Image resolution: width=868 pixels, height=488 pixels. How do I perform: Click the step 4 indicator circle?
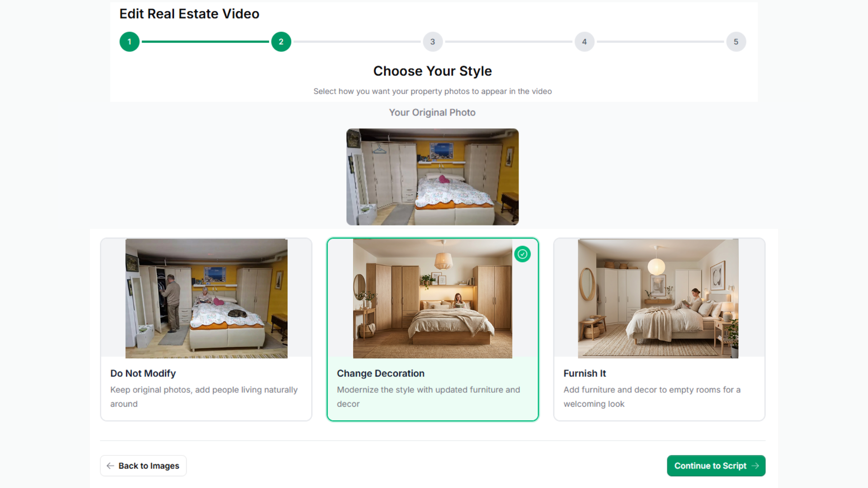pyautogui.click(x=585, y=42)
